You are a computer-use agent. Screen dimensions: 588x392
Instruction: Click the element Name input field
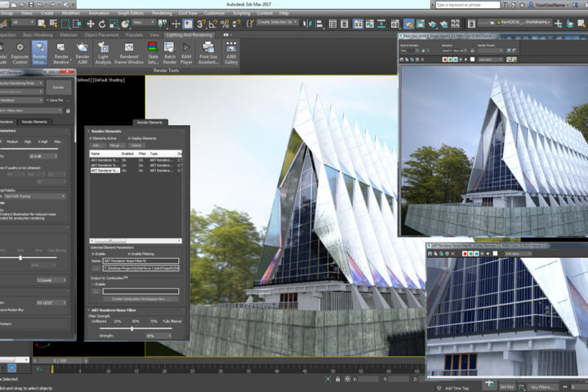[140, 261]
